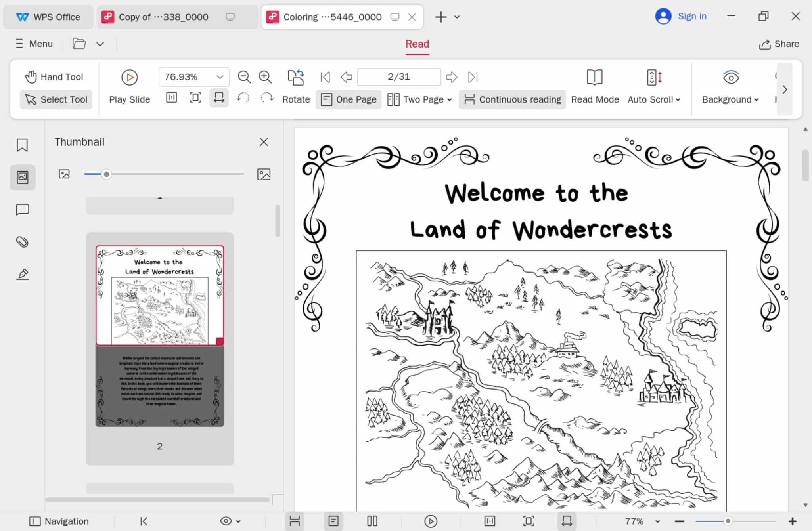Click status bar actual size icon
Viewport: 812px width, 531px height.
(x=490, y=521)
